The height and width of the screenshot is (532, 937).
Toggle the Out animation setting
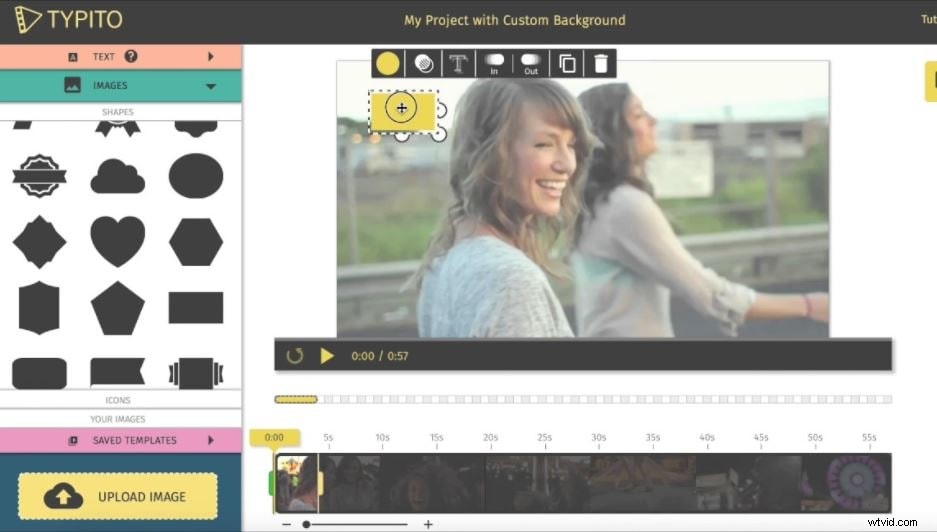[x=531, y=63]
